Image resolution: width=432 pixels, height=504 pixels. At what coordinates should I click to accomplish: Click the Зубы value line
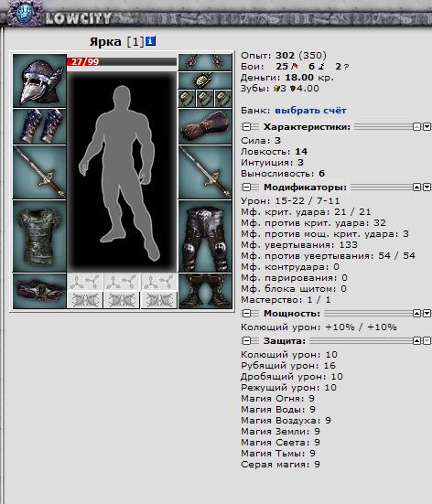tap(280, 89)
